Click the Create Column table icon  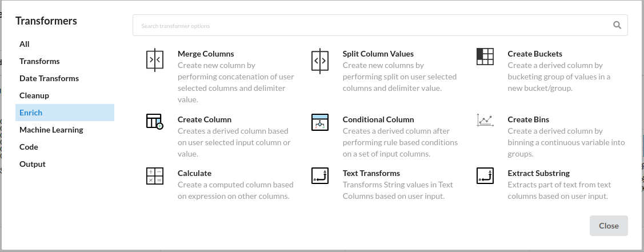(155, 122)
